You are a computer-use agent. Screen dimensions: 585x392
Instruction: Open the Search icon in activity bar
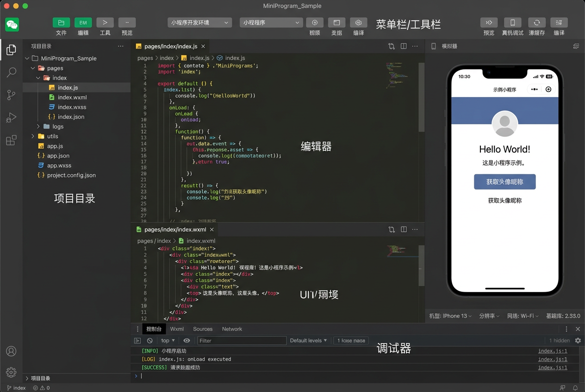[11, 72]
